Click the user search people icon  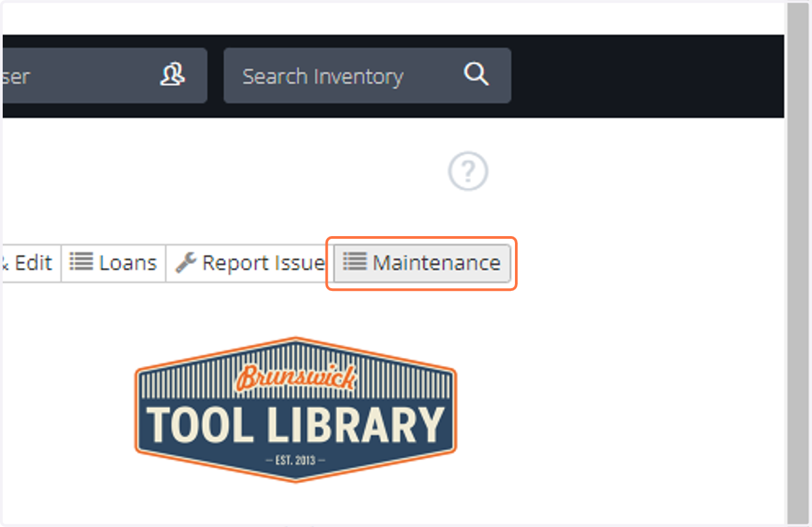pyautogui.click(x=173, y=74)
